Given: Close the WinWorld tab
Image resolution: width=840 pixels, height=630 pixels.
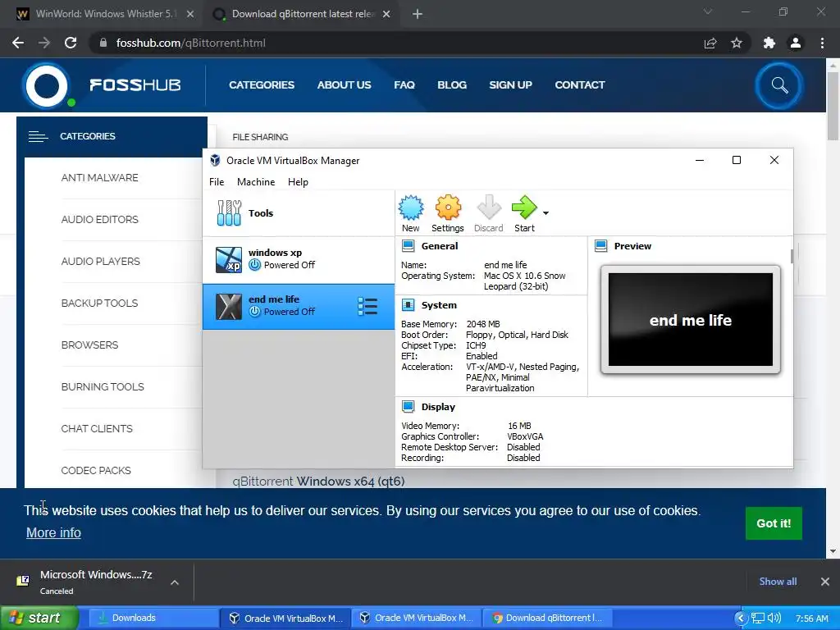Looking at the screenshot, I should [190, 14].
